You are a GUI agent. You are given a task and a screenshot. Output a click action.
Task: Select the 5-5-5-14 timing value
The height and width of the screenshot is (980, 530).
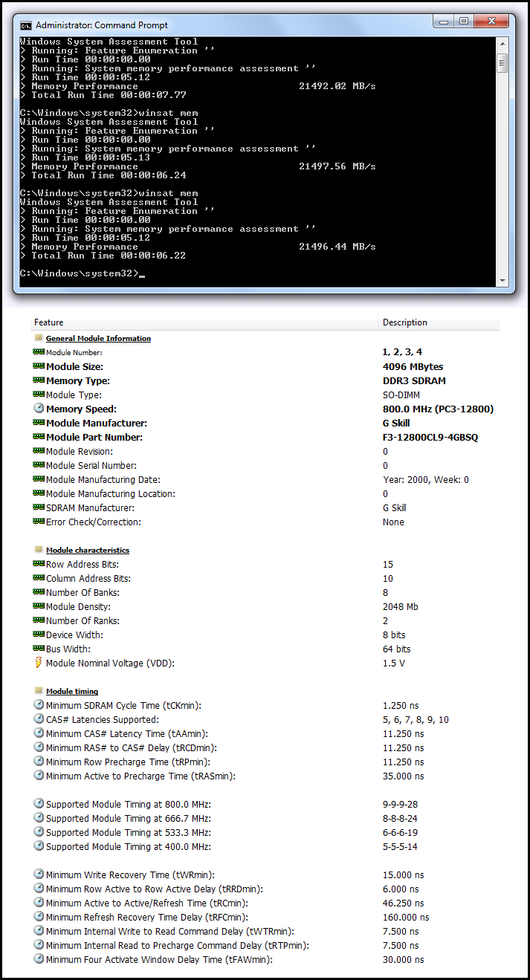pos(400,846)
